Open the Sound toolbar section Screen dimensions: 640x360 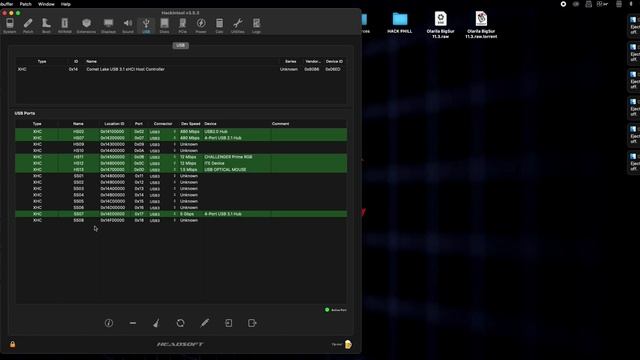point(128,26)
